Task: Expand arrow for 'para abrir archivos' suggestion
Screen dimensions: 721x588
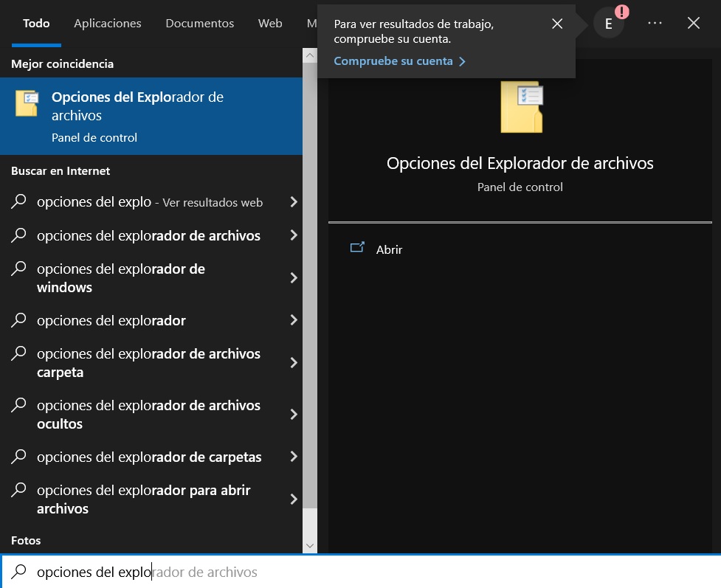Action: [x=294, y=499]
